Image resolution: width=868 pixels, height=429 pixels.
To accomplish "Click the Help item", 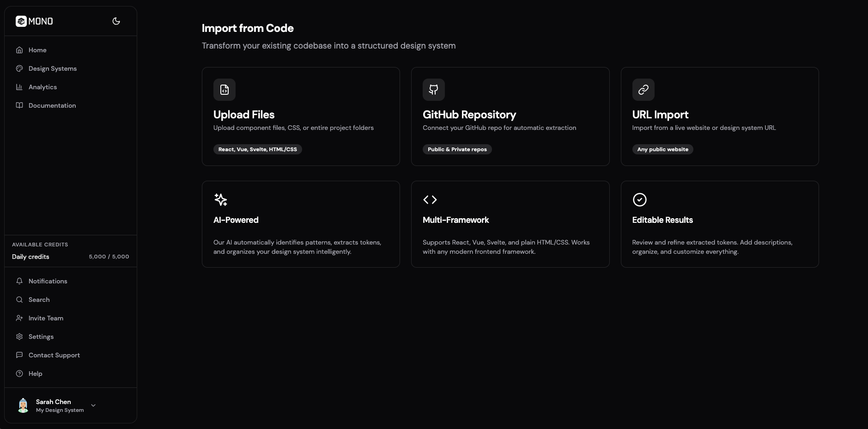I will pos(35,374).
